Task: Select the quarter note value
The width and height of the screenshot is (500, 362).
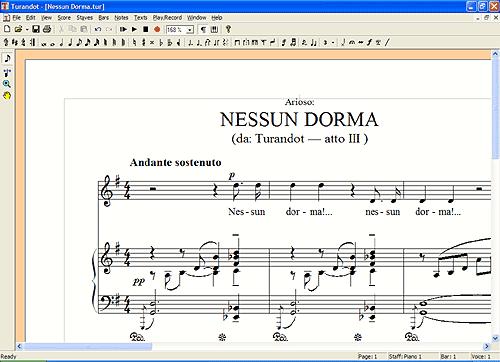Action: (70, 42)
